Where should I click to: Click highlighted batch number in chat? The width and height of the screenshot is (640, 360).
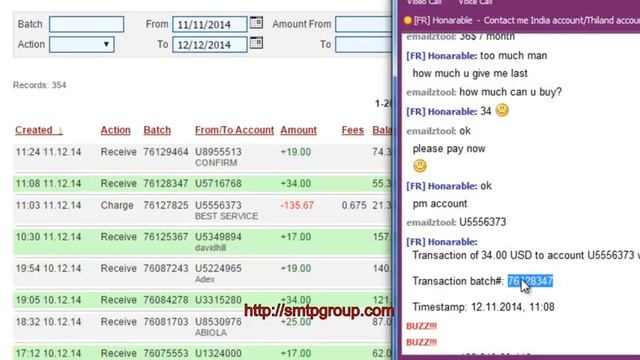pos(530,281)
